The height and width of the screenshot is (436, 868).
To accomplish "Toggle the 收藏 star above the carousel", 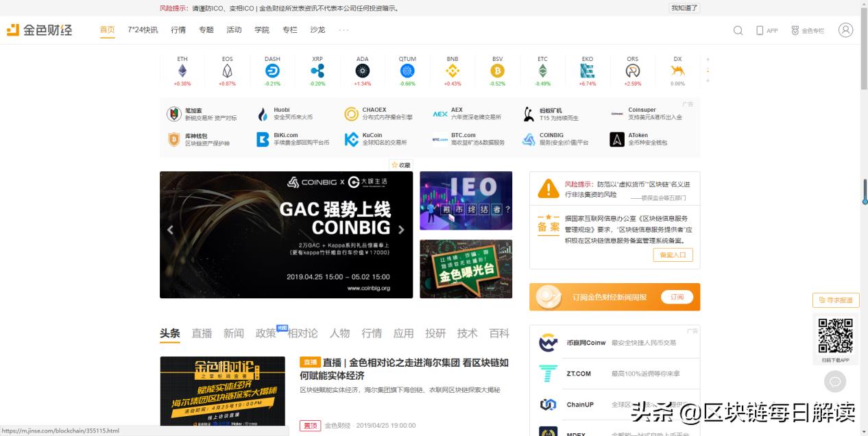I will pyautogui.click(x=400, y=165).
